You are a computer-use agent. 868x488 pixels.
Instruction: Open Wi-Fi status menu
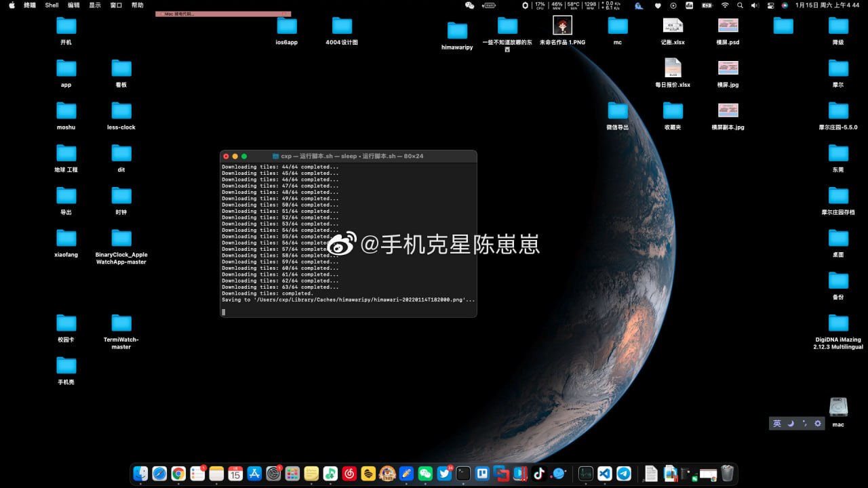coord(725,5)
